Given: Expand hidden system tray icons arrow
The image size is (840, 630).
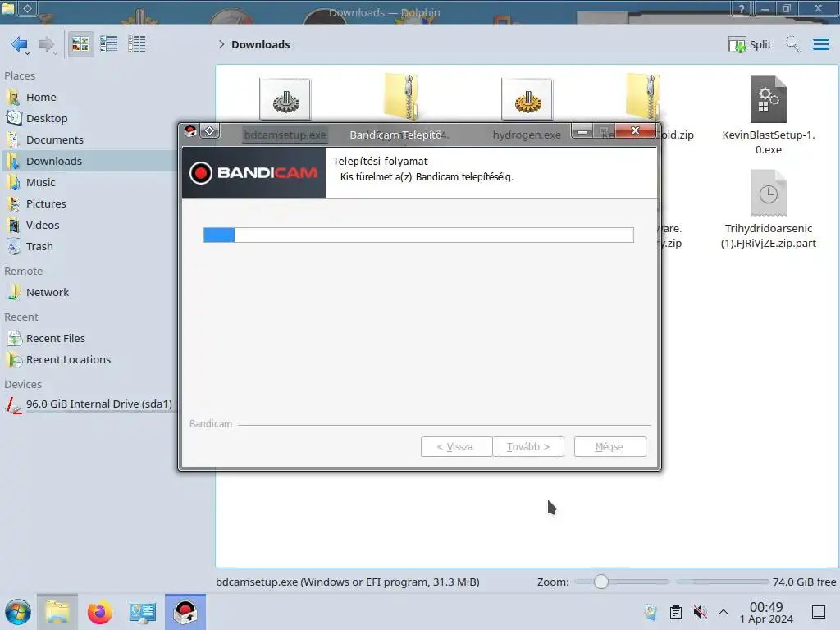Looking at the screenshot, I should 724,612.
